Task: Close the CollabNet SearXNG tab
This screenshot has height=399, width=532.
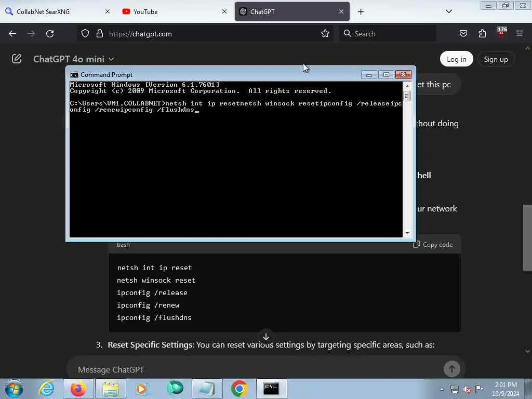Action: [x=108, y=11]
